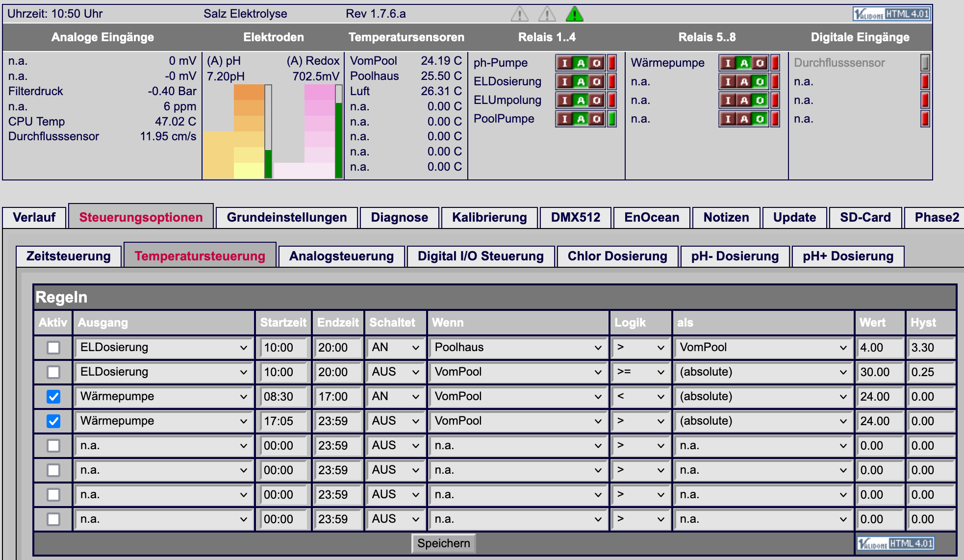The width and height of the screenshot is (964, 560).
Task: Edit the Wert field showing 30.00
Action: click(x=880, y=372)
